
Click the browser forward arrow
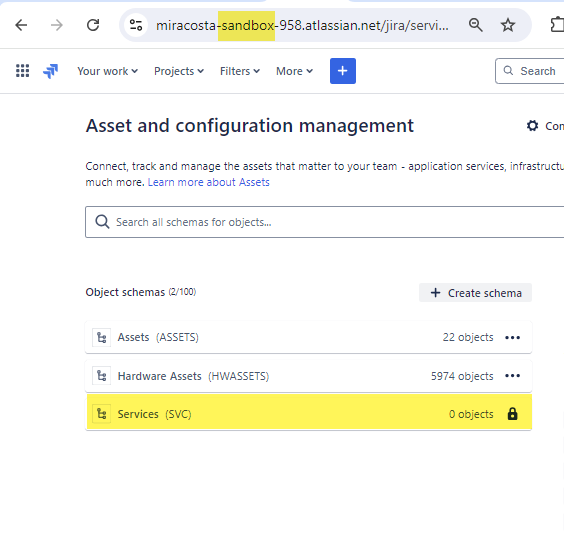57,25
